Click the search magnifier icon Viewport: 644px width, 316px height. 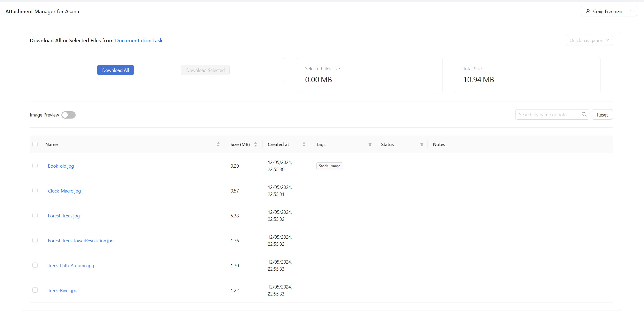(584, 114)
